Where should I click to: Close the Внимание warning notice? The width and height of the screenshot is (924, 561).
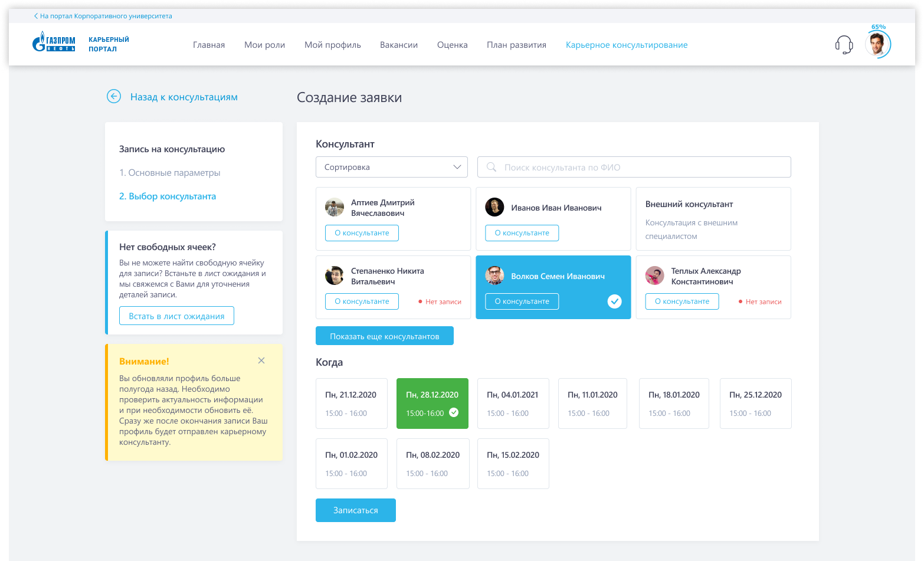(261, 360)
